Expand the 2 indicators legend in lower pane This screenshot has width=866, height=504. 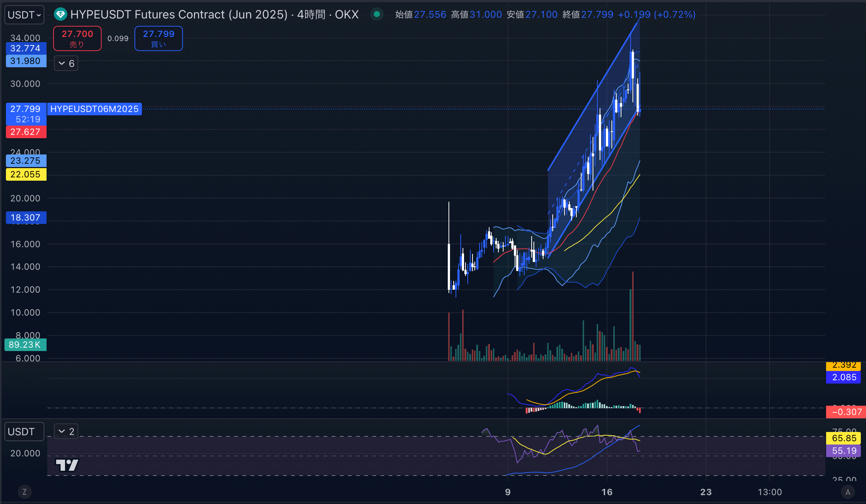(x=66, y=431)
